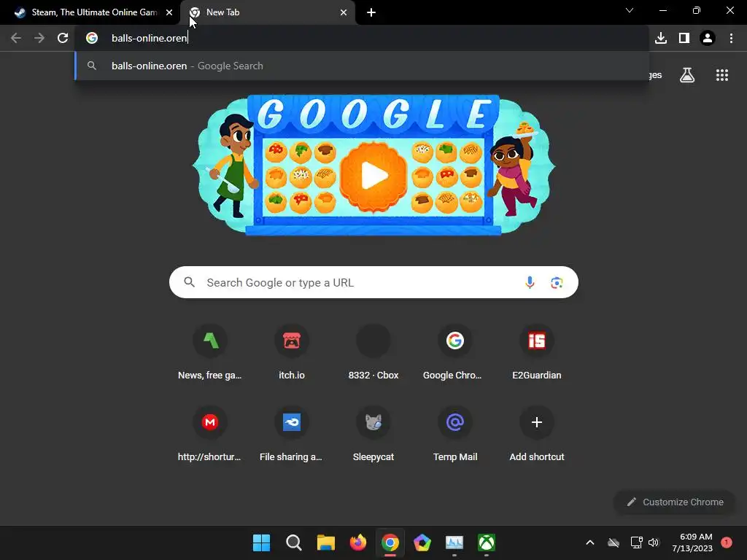Close the New Tab tab
Image resolution: width=747 pixels, height=560 pixels.
click(x=344, y=12)
